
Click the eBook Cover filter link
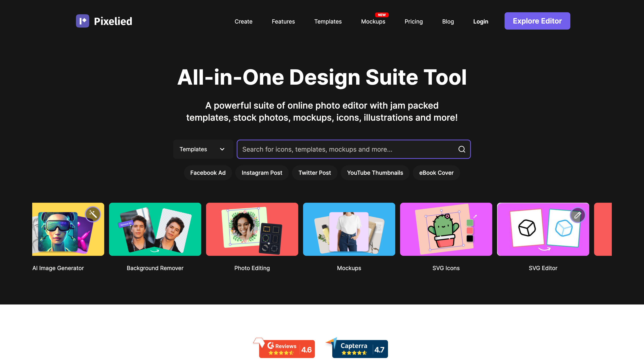pos(437,172)
